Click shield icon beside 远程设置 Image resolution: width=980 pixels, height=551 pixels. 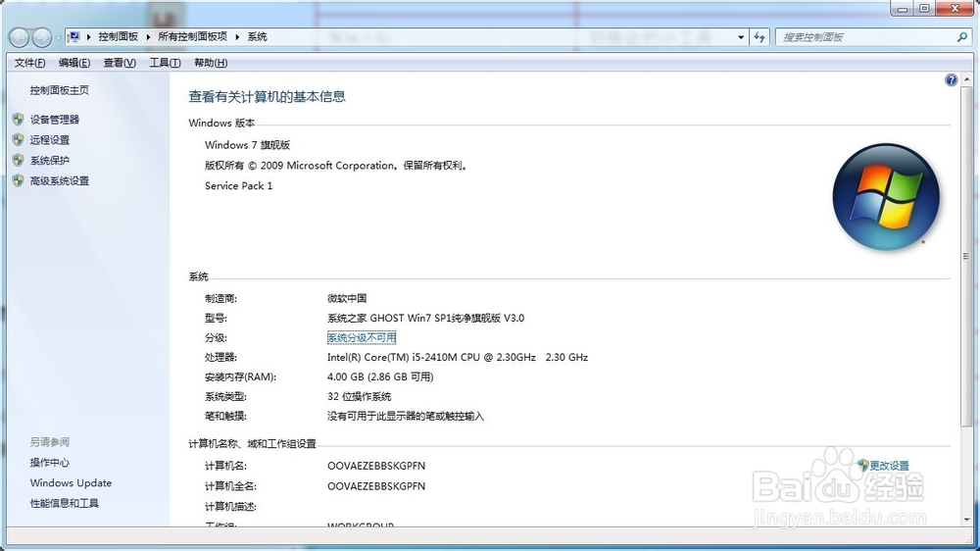18,139
